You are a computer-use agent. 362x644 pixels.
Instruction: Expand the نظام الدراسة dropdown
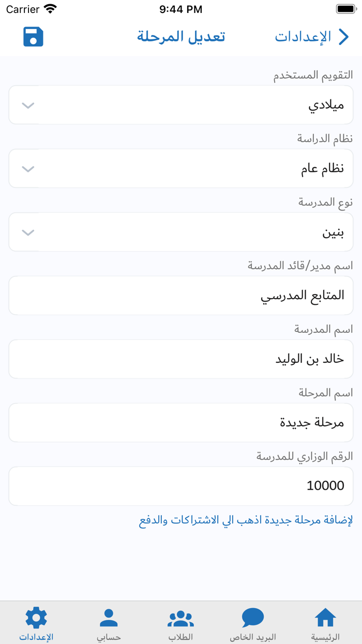(181, 168)
